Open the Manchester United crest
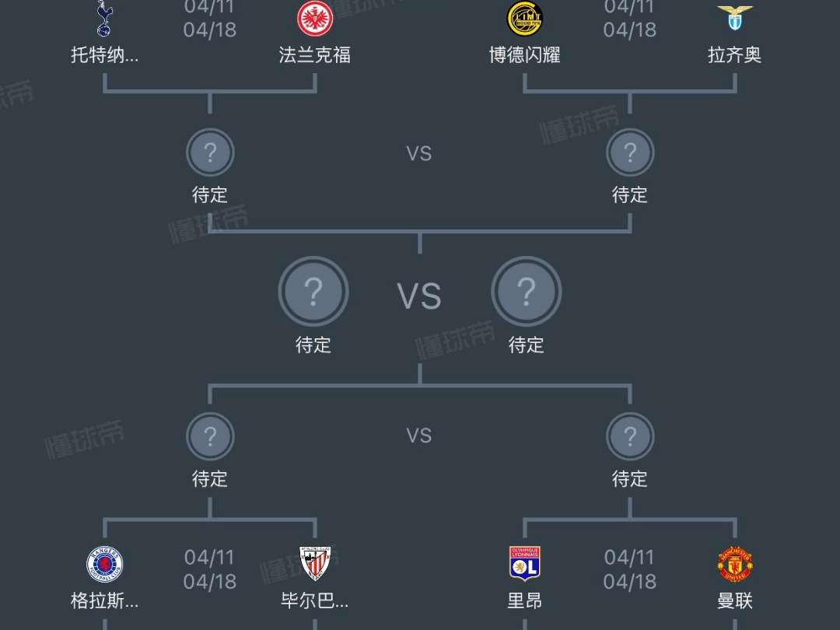840x630 pixels. pyautogui.click(x=734, y=565)
